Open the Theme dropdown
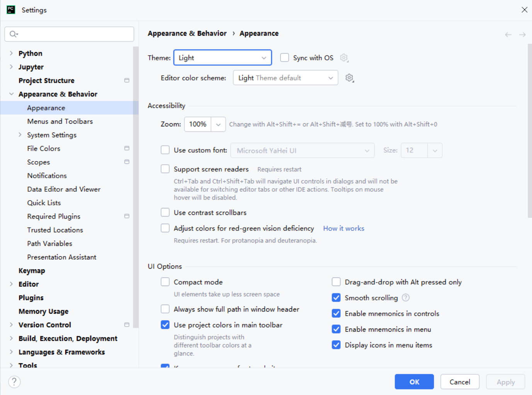The height and width of the screenshot is (395, 532). (223, 58)
